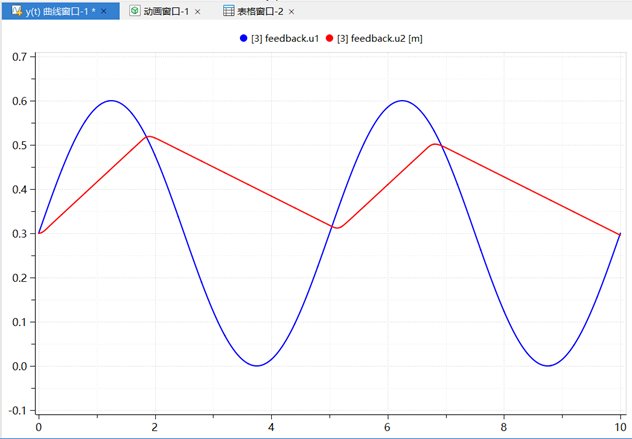The width and height of the screenshot is (632, 439).
Task: Close the 表格窗口-2 tab
Action: click(x=291, y=12)
